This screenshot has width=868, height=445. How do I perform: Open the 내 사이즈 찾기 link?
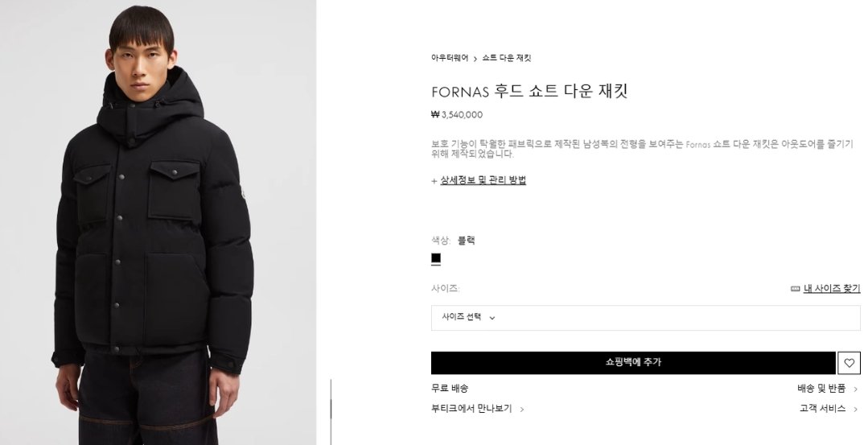(x=832, y=288)
